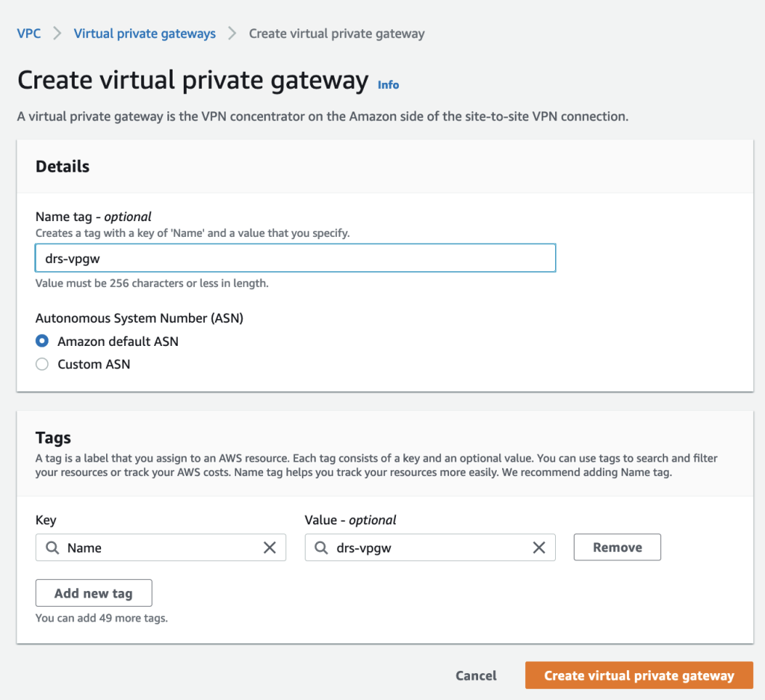This screenshot has width=765, height=700.
Task: Click the magnifier icon in the Key field
Action: 51,547
